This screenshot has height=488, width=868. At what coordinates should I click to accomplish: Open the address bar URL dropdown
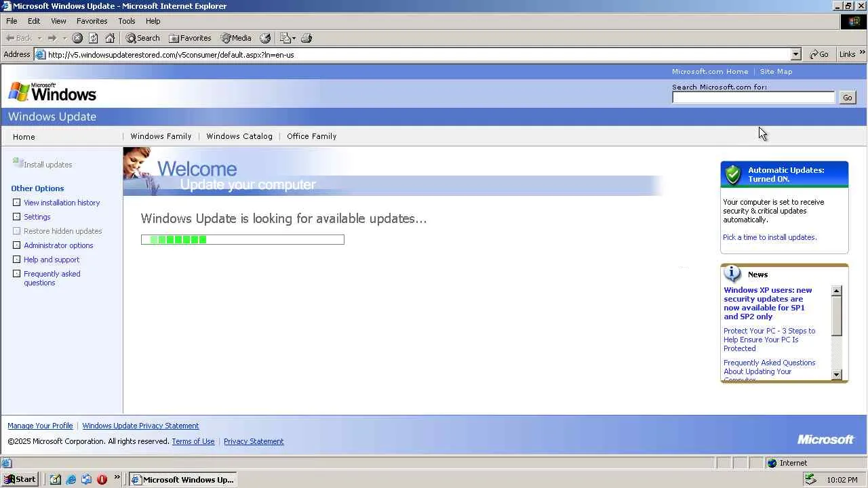(796, 54)
